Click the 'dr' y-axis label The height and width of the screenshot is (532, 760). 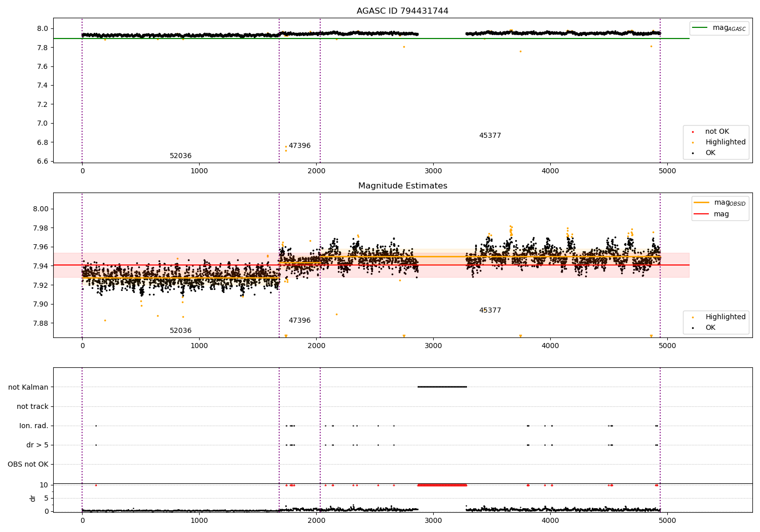[33, 498]
